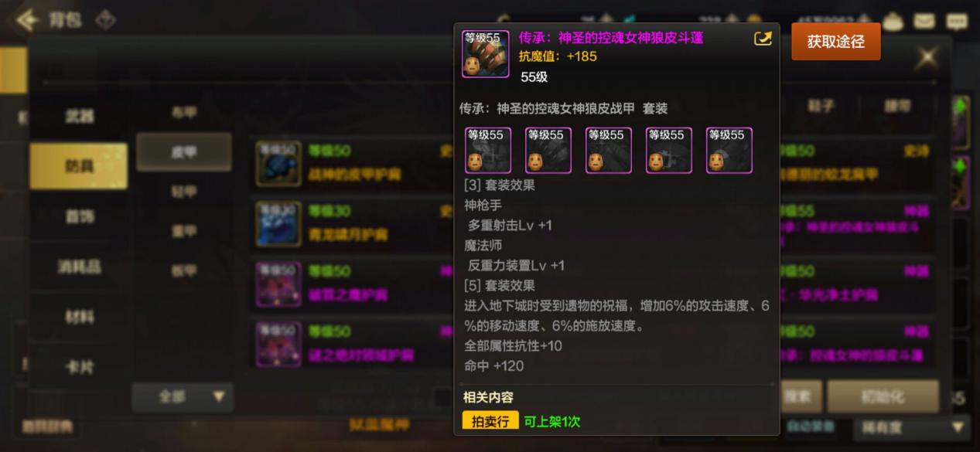
Task: Open the 全部 filter dropdown
Action: pyautogui.click(x=183, y=396)
